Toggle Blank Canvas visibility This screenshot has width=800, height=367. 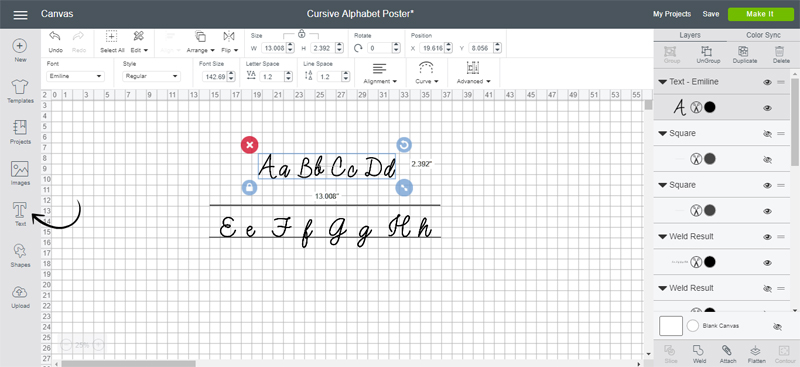point(777,327)
